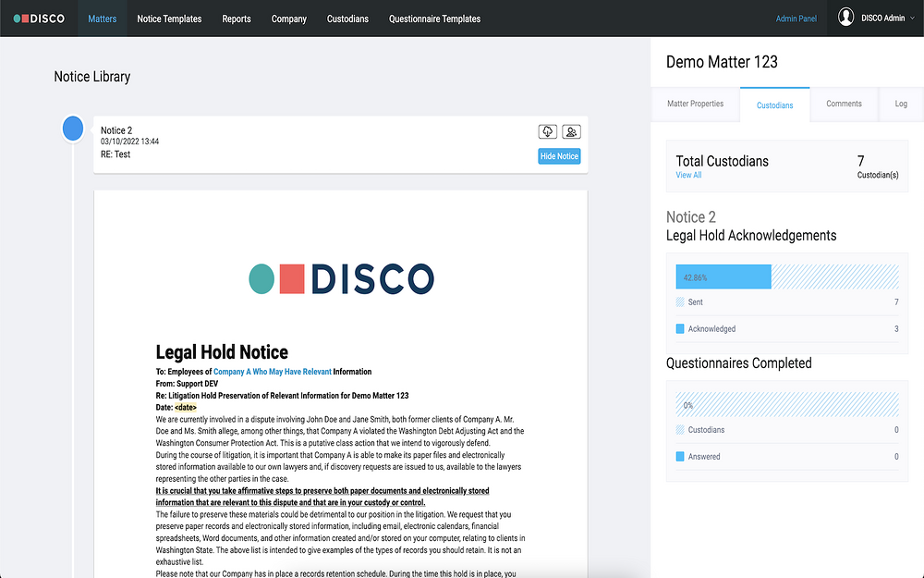924x578 pixels.
Task: Click the Acknowledged count value 3
Action: [896, 329]
